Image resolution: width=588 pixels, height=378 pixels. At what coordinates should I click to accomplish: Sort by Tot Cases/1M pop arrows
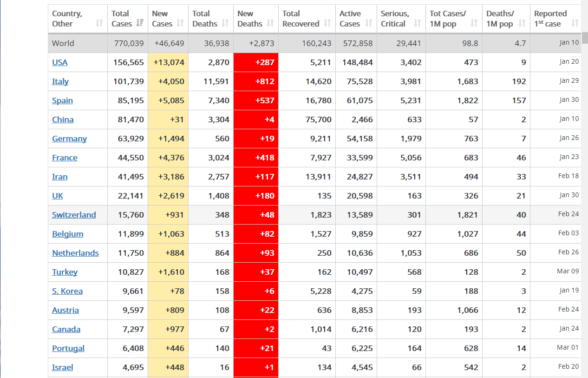(x=474, y=24)
